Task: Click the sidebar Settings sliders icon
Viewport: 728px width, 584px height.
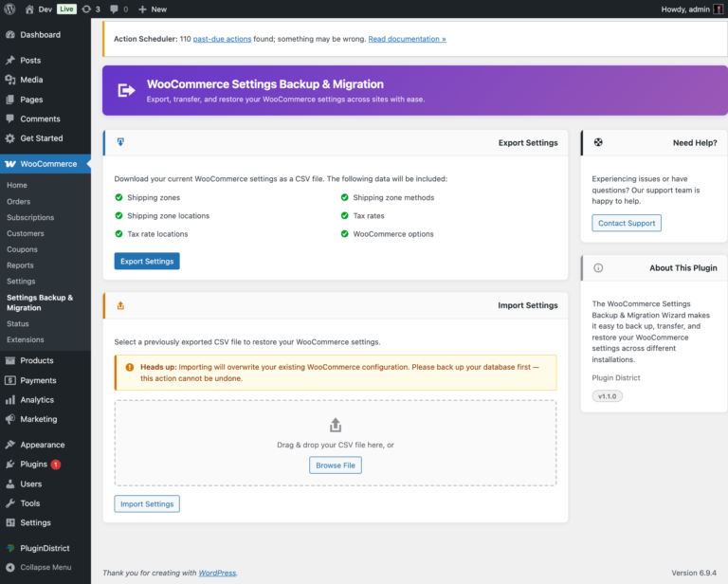Action: pyautogui.click(x=10, y=522)
